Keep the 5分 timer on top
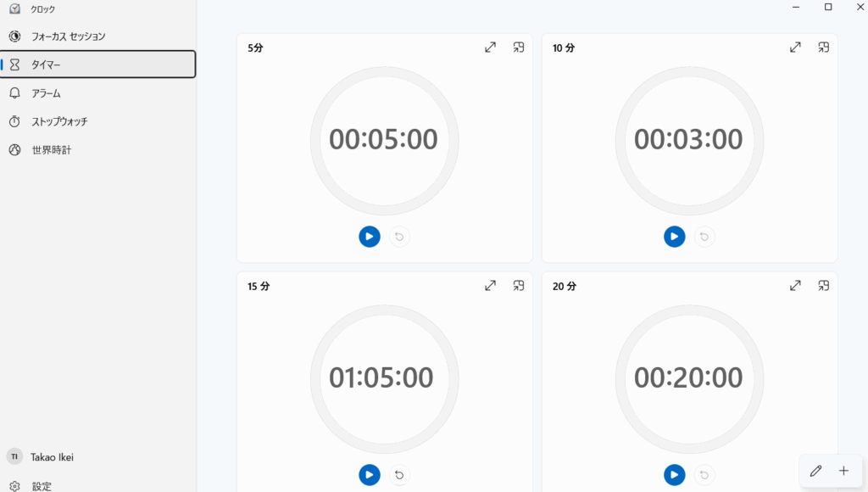Image resolution: width=868 pixels, height=492 pixels. (x=519, y=48)
